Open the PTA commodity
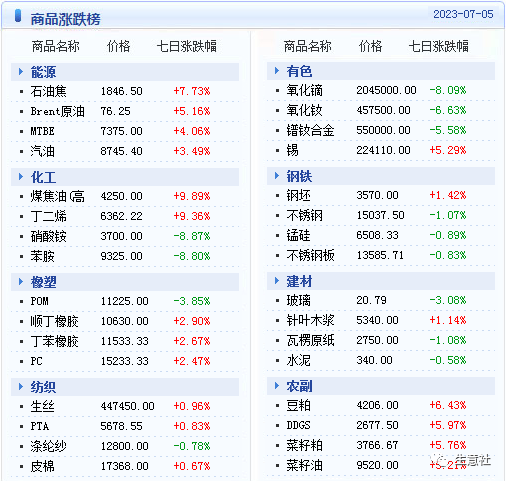 pyautogui.click(x=40, y=426)
